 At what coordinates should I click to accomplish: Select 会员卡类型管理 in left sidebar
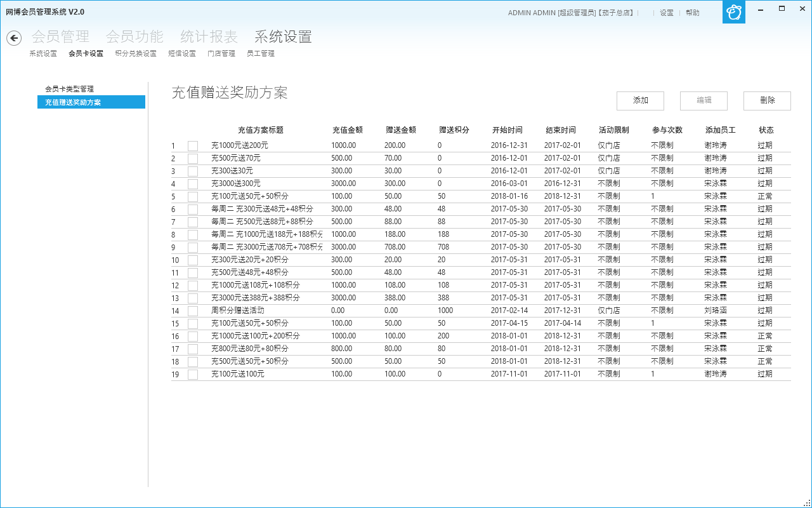point(69,90)
